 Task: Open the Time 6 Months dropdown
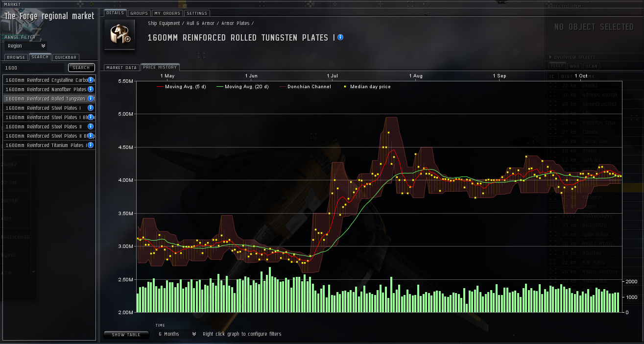tap(176, 334)
